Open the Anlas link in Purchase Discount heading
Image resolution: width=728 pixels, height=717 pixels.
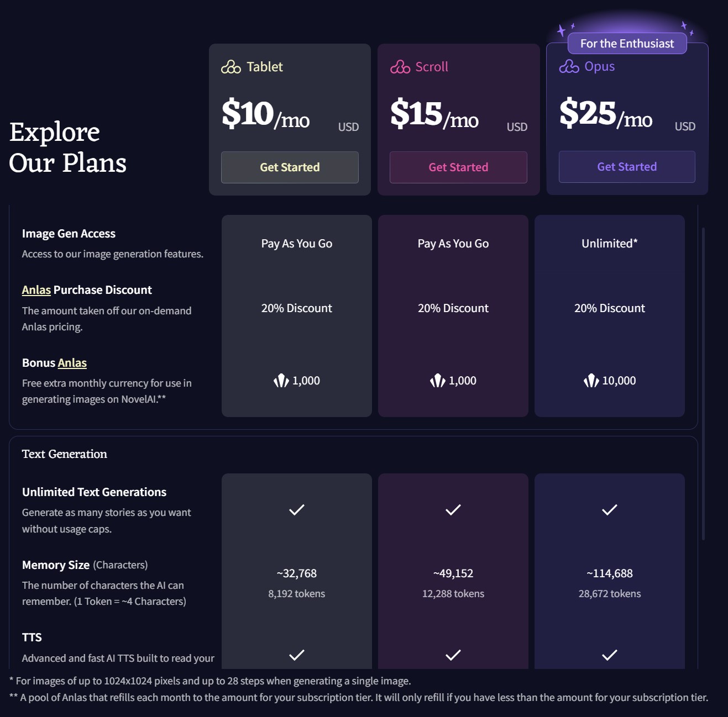[x=36, y=290]
